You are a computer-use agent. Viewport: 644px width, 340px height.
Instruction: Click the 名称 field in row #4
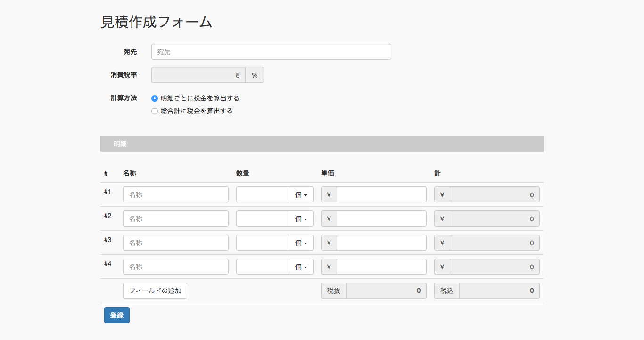[176, 267]
